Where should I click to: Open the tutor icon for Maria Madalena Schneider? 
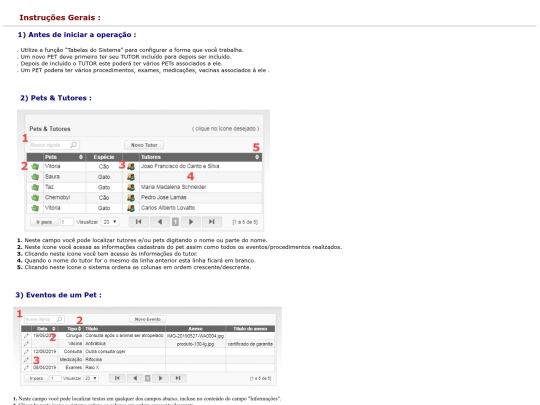131,187
